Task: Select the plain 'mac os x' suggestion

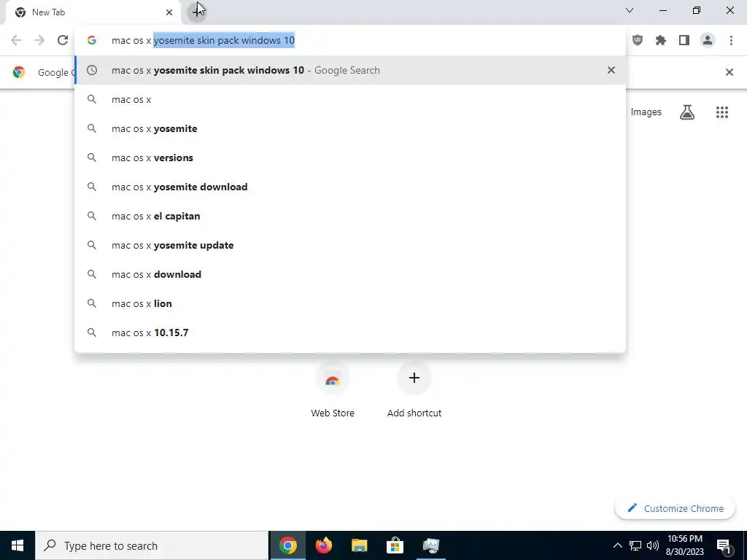Action: 350,99
